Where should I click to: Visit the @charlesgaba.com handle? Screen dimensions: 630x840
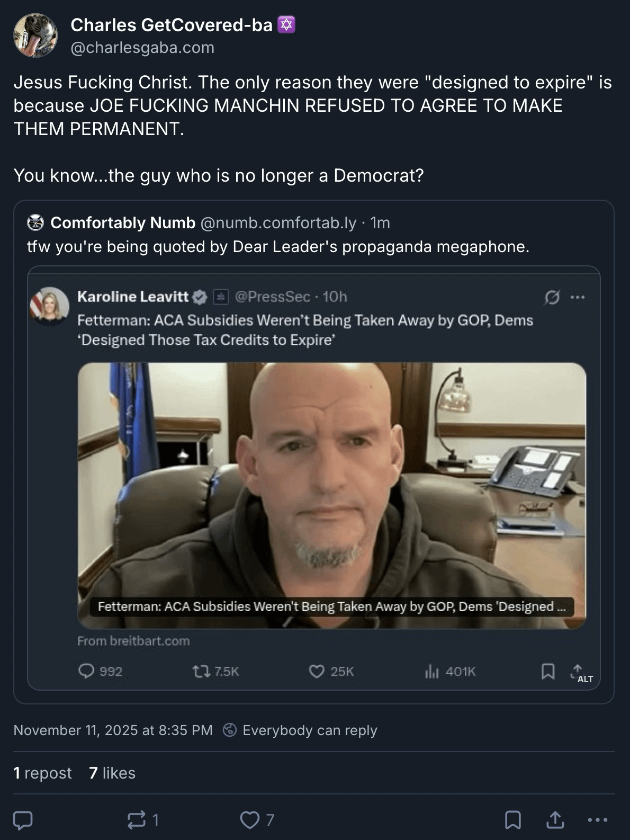[142, 48]
